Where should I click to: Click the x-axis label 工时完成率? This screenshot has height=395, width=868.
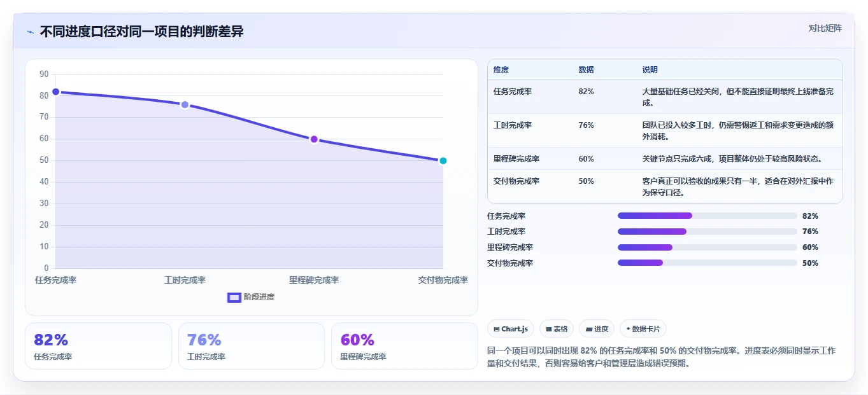click(x=185, y=280)
